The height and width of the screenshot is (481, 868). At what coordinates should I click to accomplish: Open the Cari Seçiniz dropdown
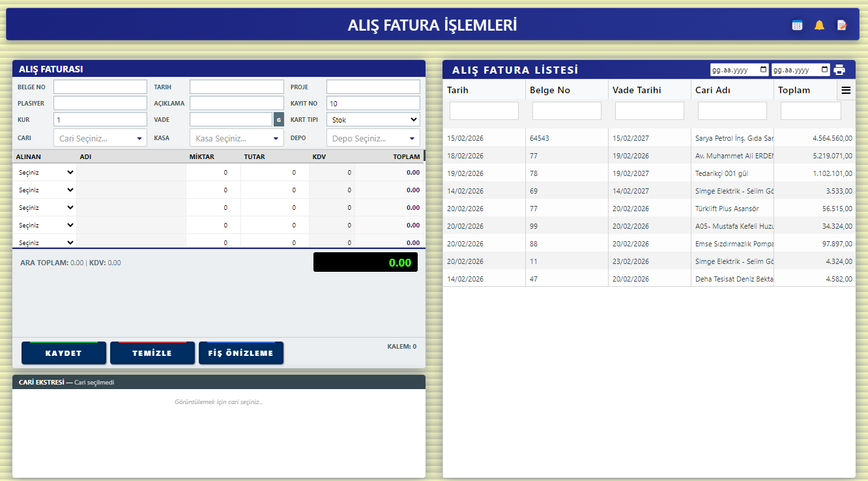click(x=100, y=138)
